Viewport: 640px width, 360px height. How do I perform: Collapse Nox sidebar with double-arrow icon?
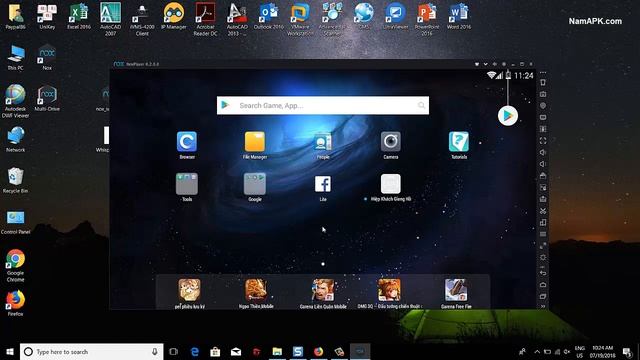[x=543, y=306]
